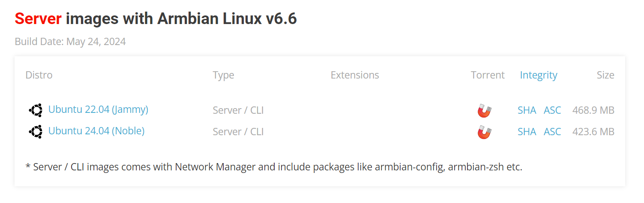Screen dimensions: 644x203
Task: Click the Distro column header
Action: point(39,75)
